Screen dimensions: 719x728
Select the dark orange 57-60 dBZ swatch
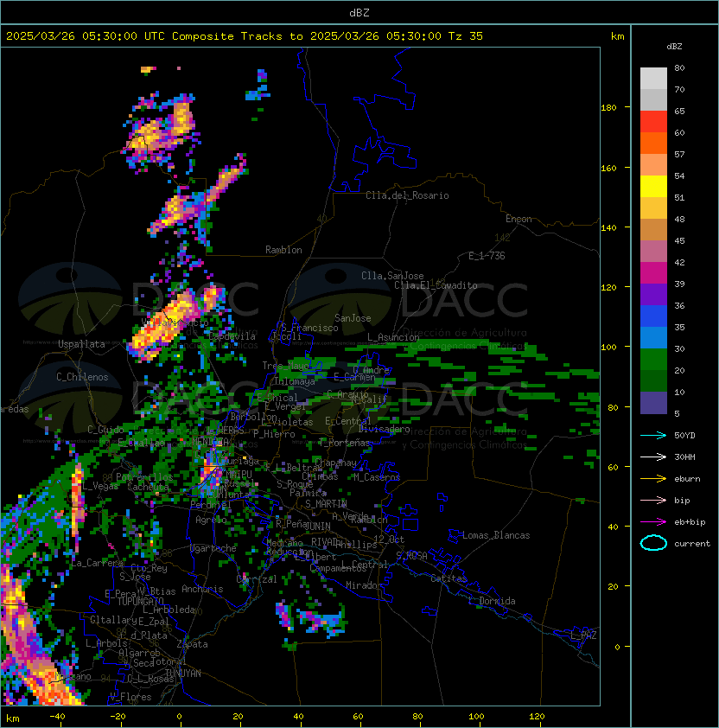coord(653,143)
